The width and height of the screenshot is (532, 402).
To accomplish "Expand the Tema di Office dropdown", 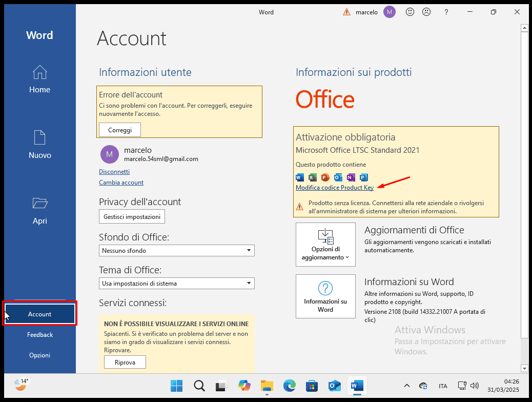I will 176,284.
